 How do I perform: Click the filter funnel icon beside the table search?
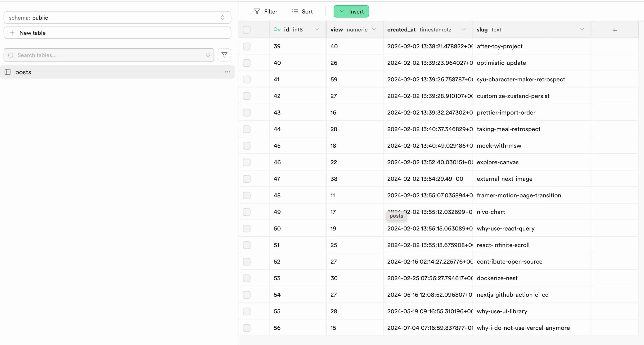tap(224, 55)
